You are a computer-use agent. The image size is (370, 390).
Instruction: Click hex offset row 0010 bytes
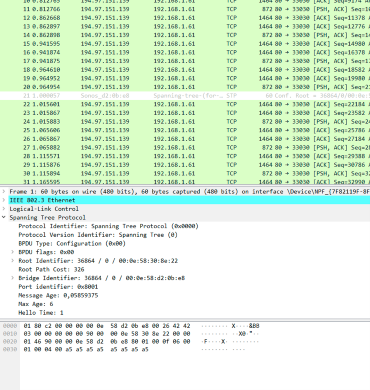107,334
